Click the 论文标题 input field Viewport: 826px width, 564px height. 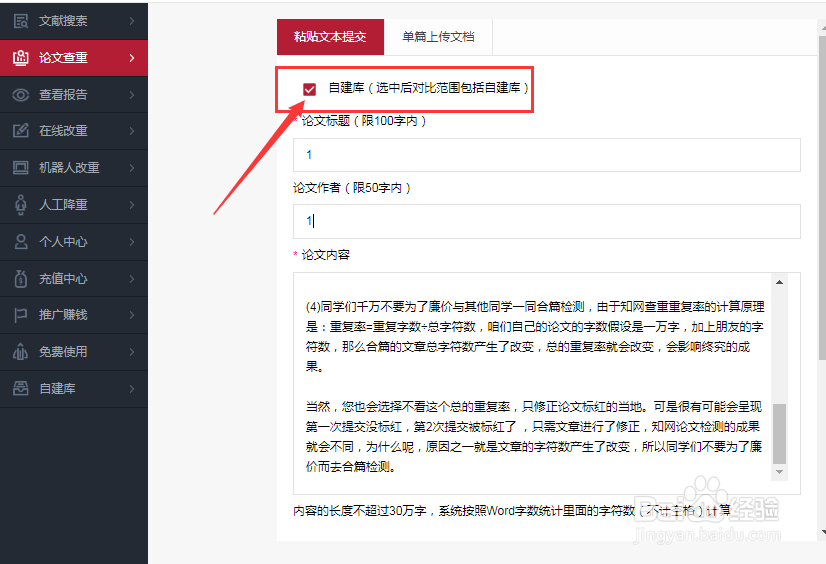547,155
